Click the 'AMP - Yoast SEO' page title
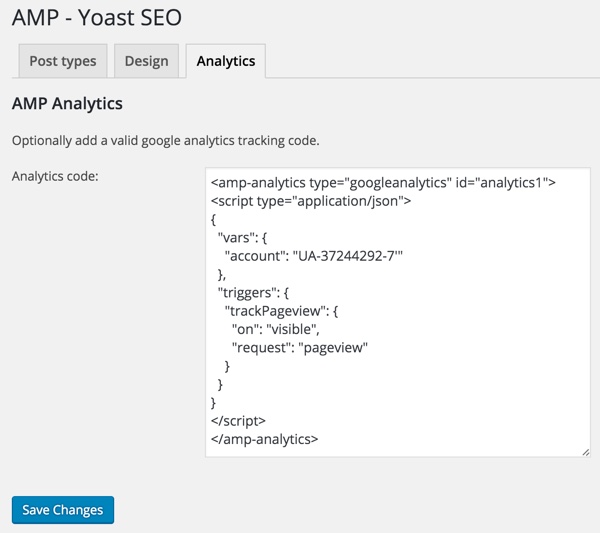Viewport: 600px width, 533px height. (x=96, y=17)
